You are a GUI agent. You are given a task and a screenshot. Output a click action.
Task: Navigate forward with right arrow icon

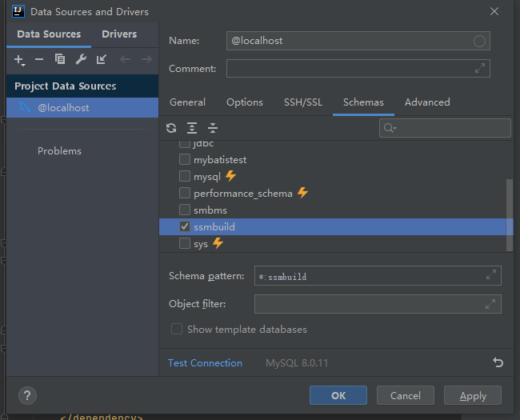coord(146,60)
